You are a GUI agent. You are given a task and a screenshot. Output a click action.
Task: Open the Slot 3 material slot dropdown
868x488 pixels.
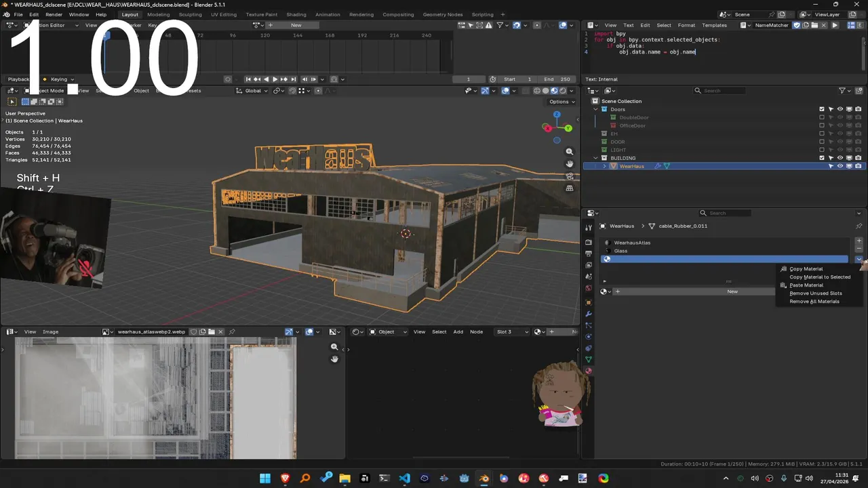point(513,331)
